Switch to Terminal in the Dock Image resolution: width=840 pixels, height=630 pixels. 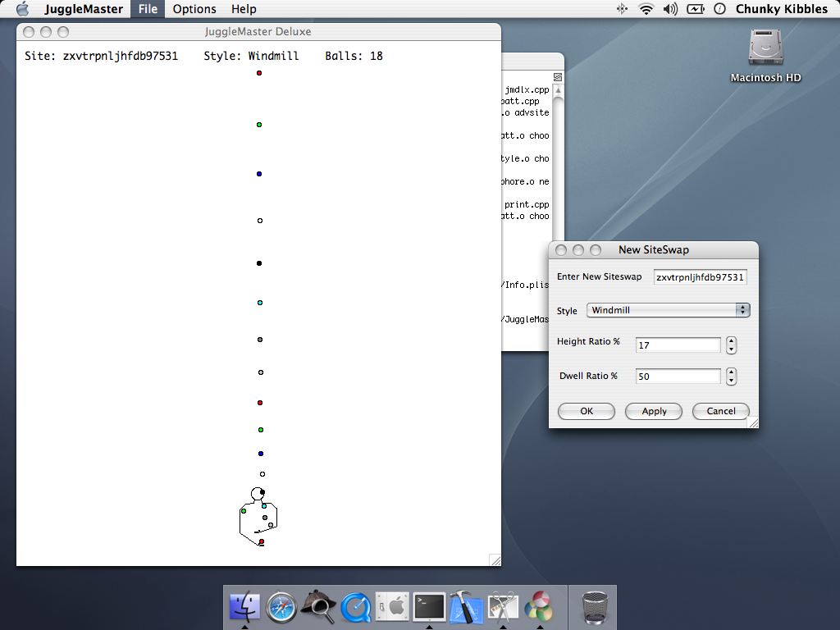click(430, 607)
